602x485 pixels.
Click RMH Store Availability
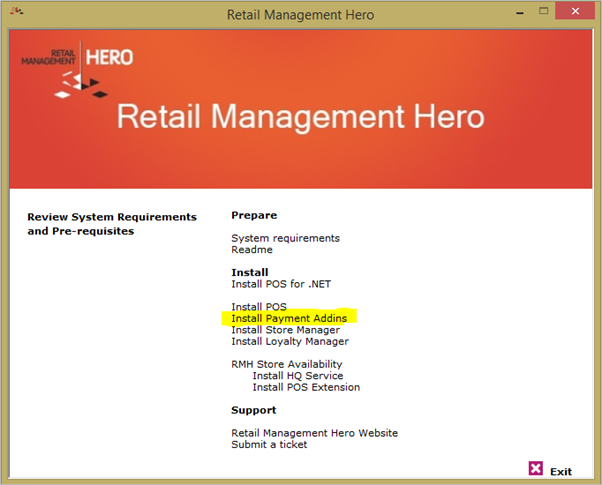(x=286, y=364)
